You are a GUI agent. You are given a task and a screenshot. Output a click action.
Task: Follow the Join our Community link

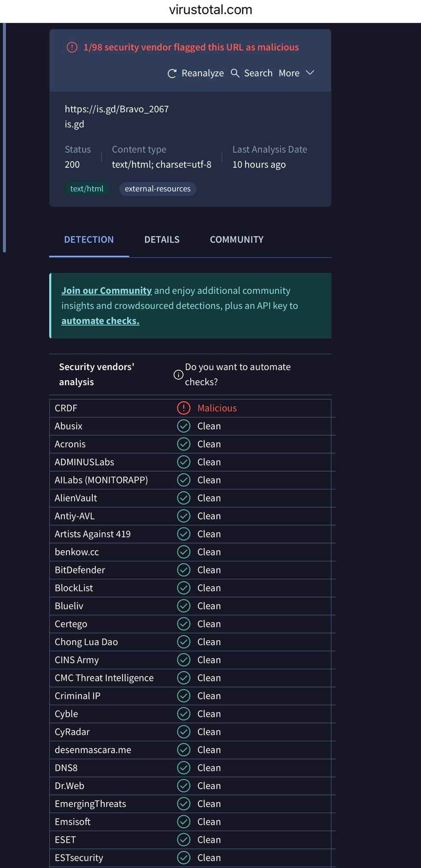tap(106, 291)
